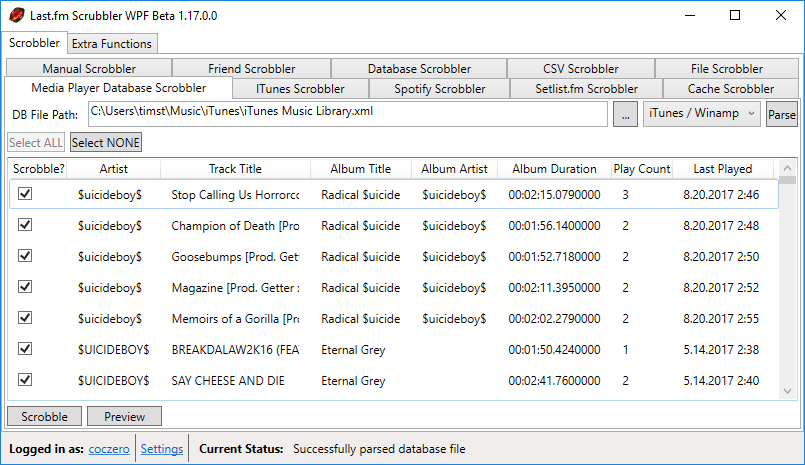Screen dimensions: 805x465
Task: Uncheck scrobble box for Stop Calling Us Horrorcore
Action: (x=25, y=194)
